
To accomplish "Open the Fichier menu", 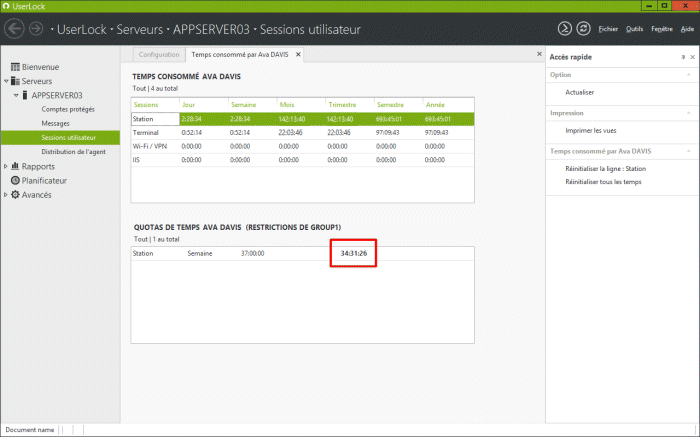I will (608, 29).
